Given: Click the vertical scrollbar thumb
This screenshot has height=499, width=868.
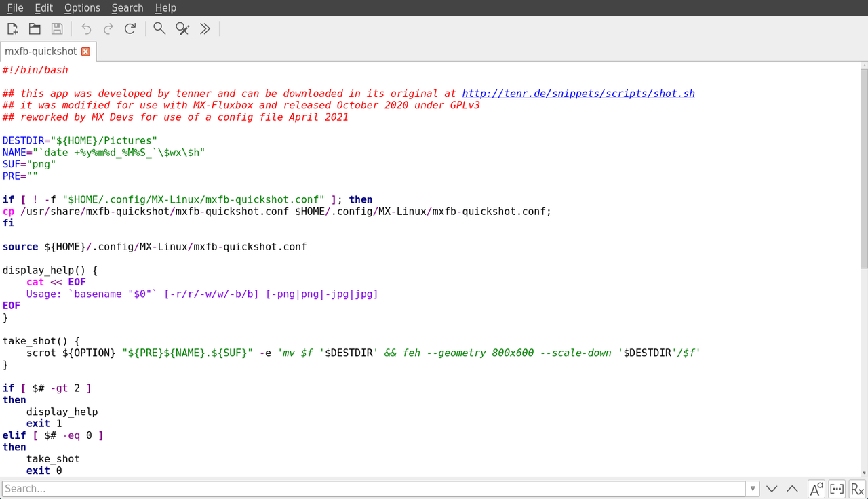Looking at the screenshot, I should pos(864,168).
